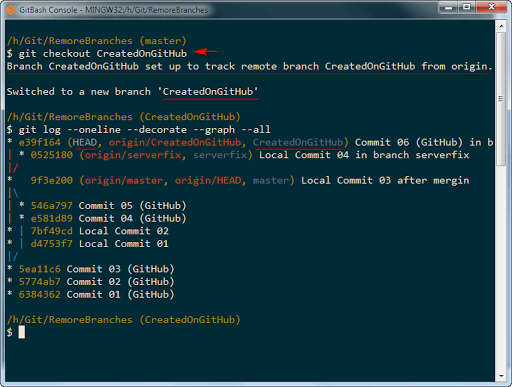512x387 pixels.
Task: Click the '(master)' branch indicator in first prompt
Action: click(x=163, y=41)
